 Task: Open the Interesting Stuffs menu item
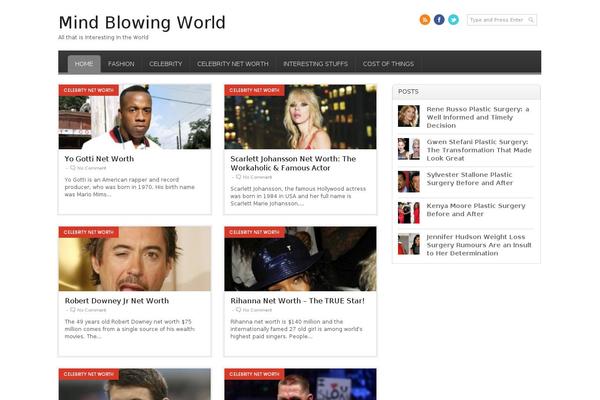[x=316, y=64]
